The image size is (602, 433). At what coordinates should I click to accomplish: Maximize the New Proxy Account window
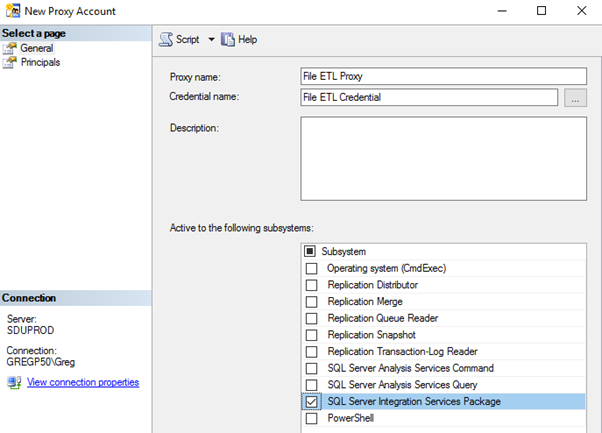(x=541, y=11)
